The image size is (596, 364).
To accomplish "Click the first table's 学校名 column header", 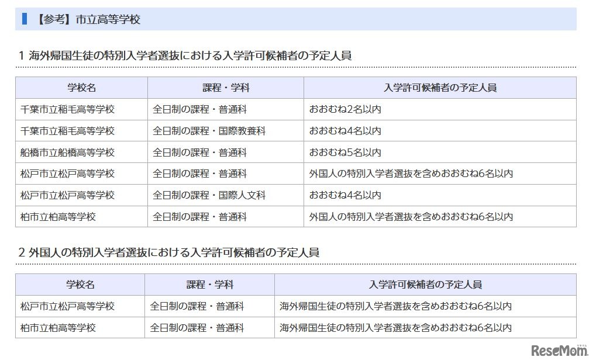I will 81,88.
